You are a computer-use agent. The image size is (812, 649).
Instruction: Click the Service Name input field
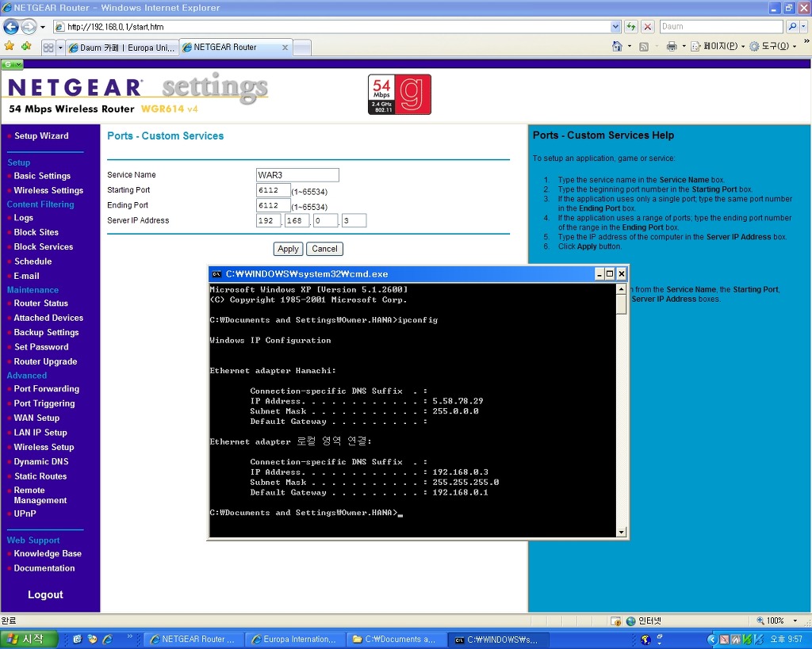pos(297,175)
